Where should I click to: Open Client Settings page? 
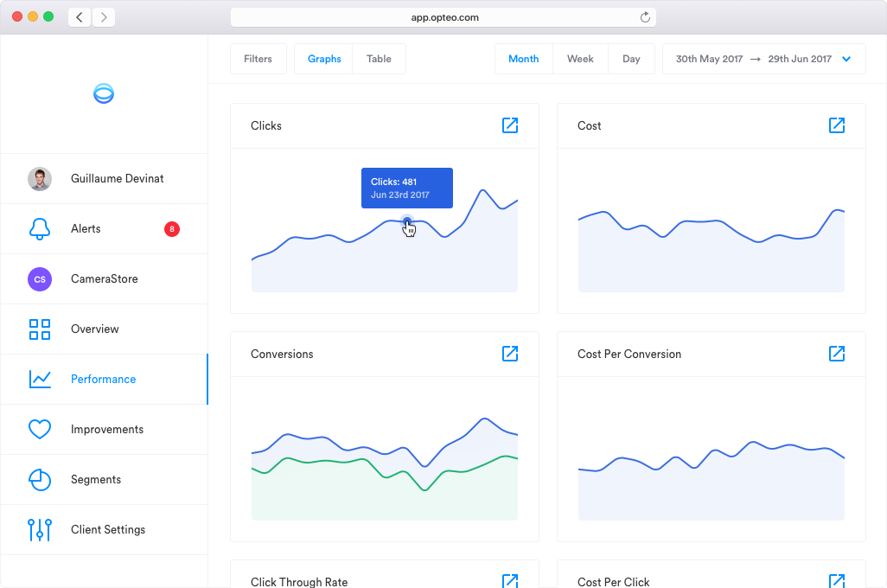click(104, 530)
